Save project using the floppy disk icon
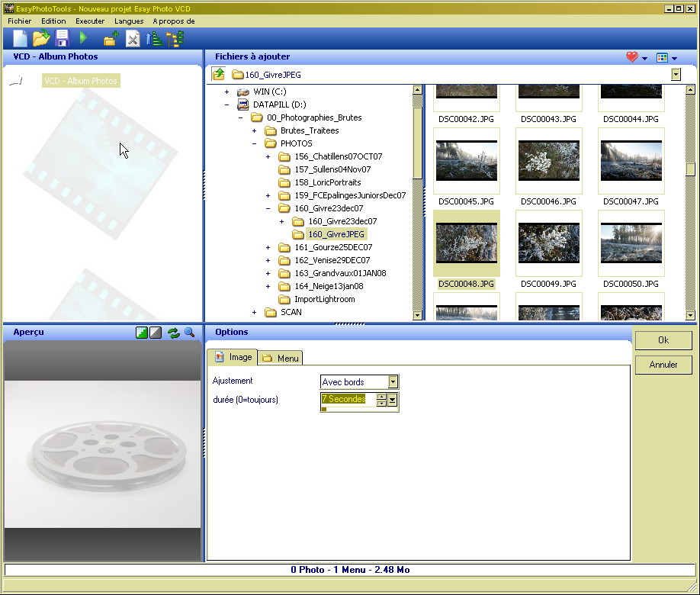The width and height of the screenshot is (700, 595). (62, 39)
